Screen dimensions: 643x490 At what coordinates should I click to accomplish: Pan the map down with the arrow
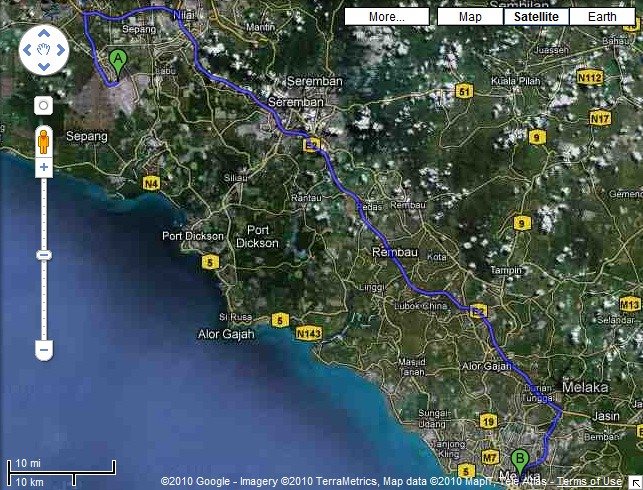click(x=44, y=66)
